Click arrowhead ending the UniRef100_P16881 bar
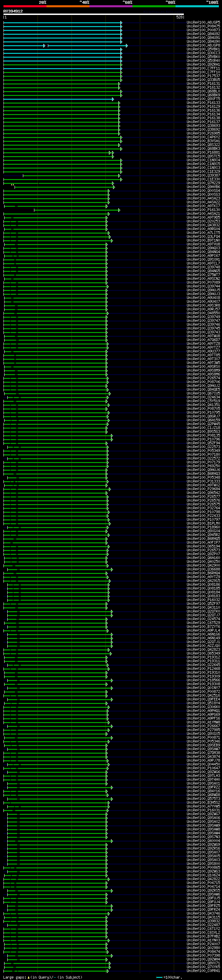This screenshot has width=222, height=980. (x=113, y=153)
